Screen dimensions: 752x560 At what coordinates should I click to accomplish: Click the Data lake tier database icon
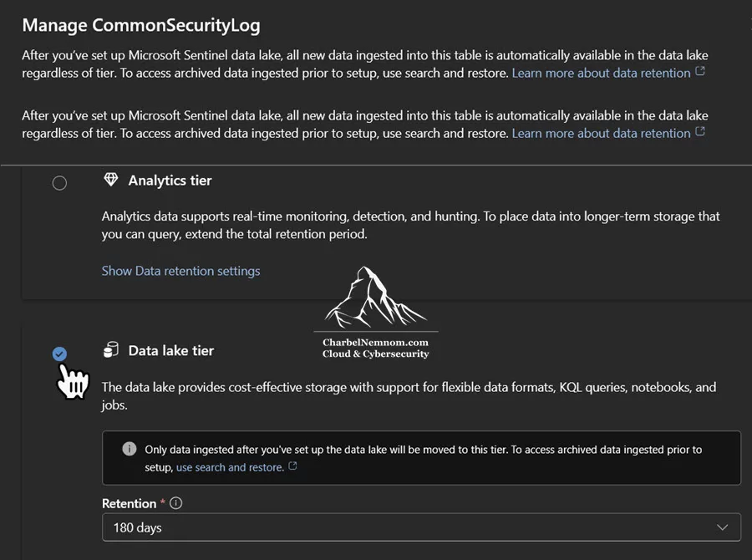111,350
